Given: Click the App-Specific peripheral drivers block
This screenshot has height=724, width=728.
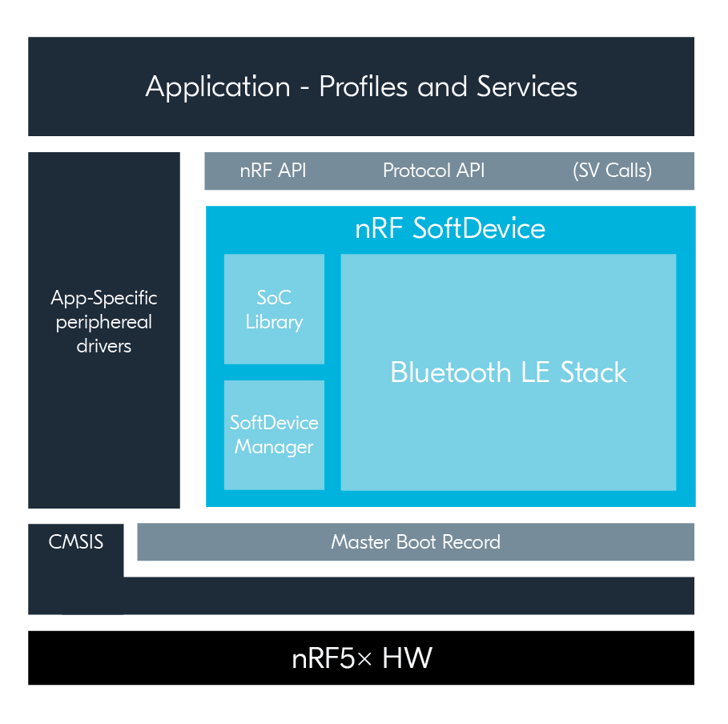Looking at the screenshot, I should click(x=104, y=330).
